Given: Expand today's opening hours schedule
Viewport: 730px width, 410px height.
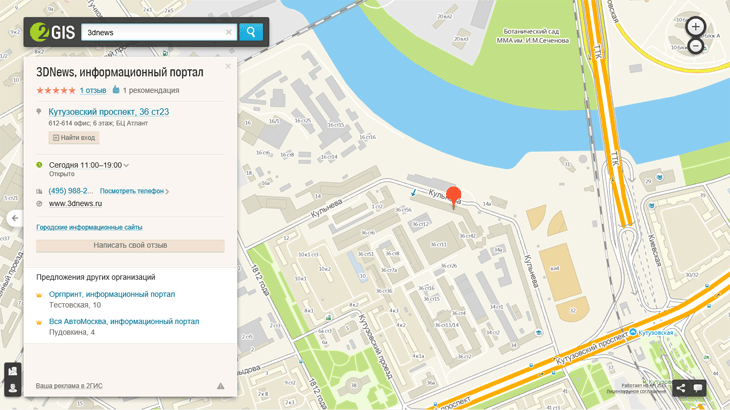Looking at the screenshot, I should pos(126,165).
